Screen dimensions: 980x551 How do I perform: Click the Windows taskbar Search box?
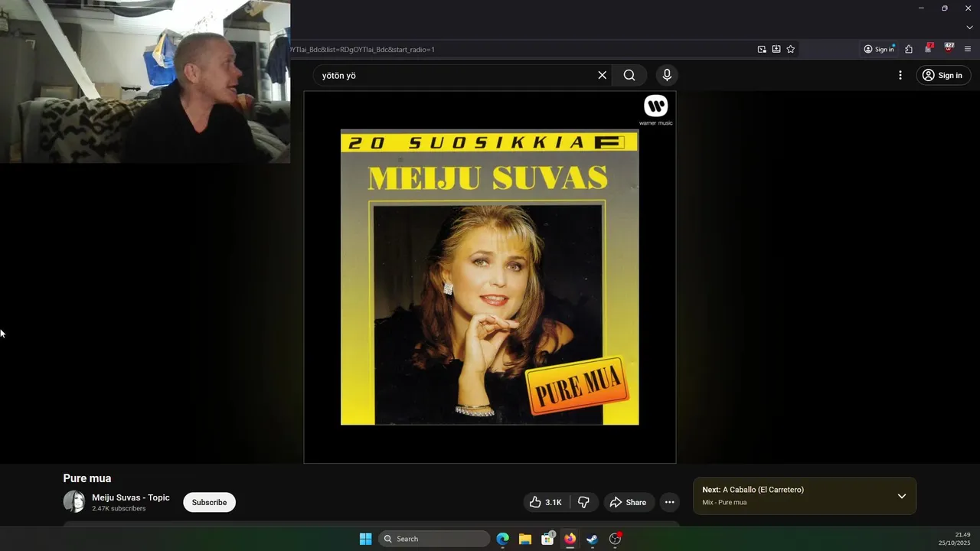tap(434, 539)
